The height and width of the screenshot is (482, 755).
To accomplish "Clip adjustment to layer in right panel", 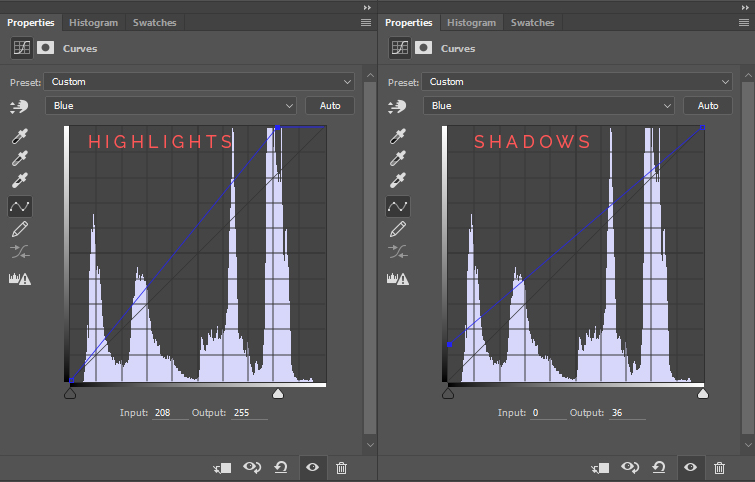I will pos(600,468).
